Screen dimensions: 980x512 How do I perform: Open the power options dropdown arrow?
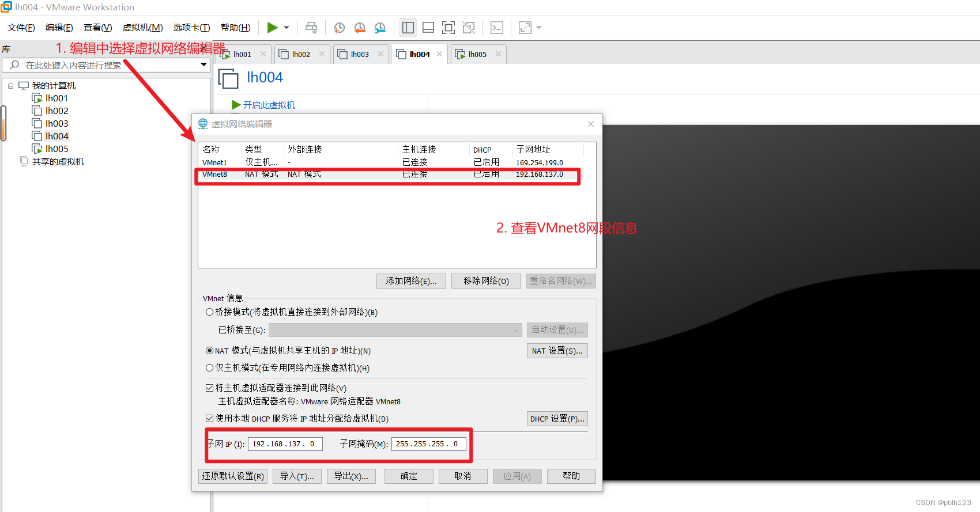coord(287,28)
